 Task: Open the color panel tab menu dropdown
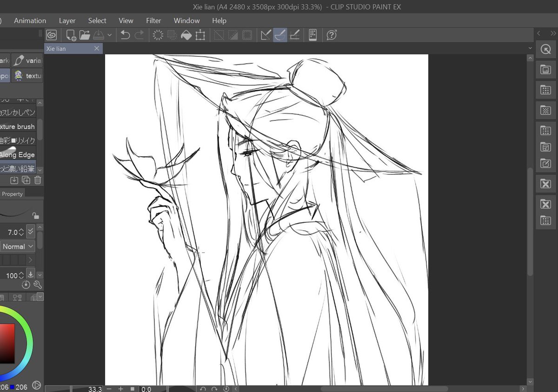coord(40,297)
